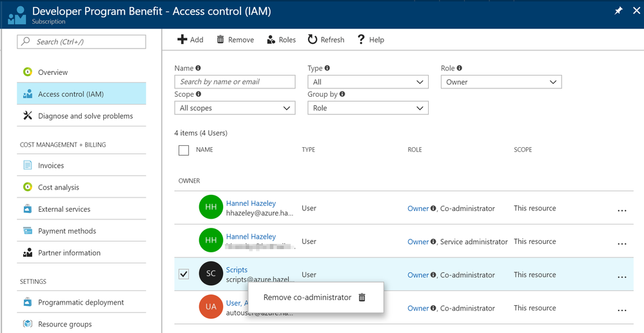Click Owner link in Service administrator row
The width and height of the screenshot is (644, 333).
pos(418,242)
